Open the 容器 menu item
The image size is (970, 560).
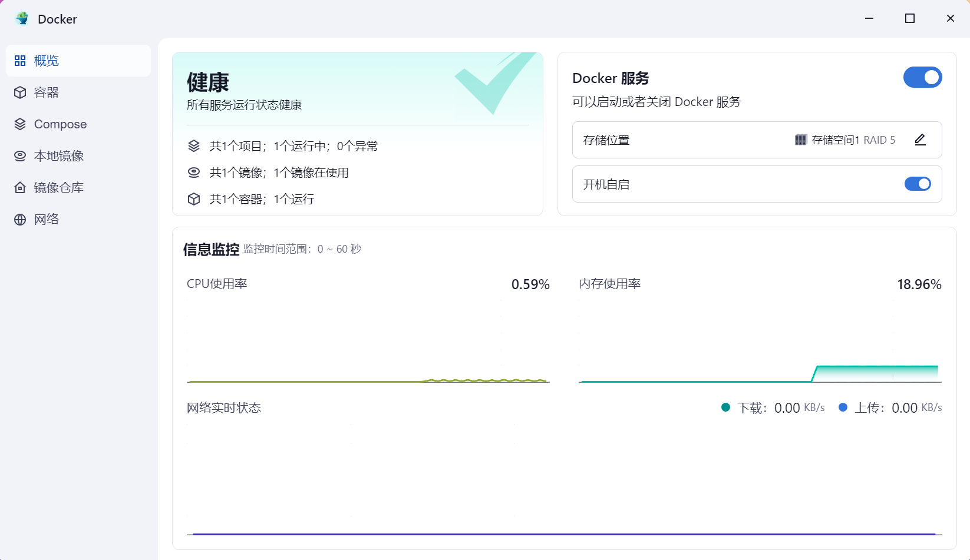[78, 92]
